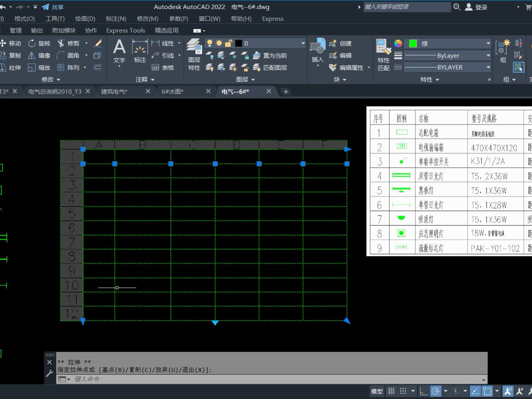The height and width of the screenshot is (399, 532).
Task: Expand the Block (块) panel
Action: point(340,79)
